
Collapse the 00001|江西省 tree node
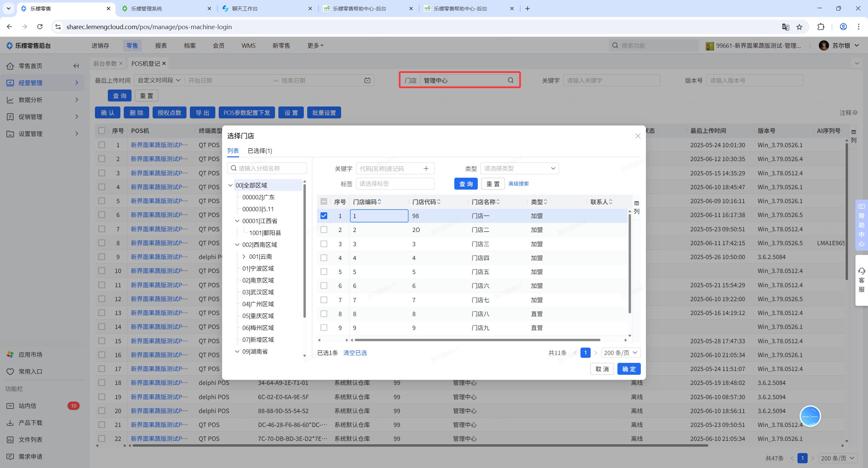[237, 221]
